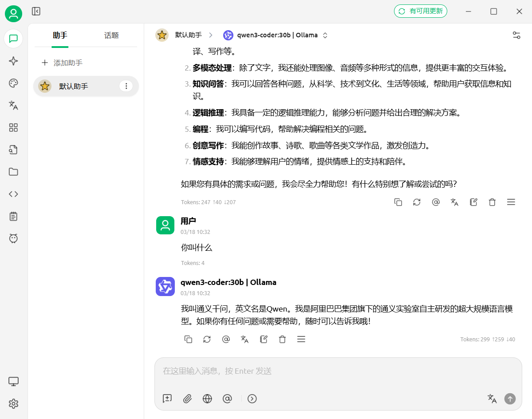Open the translate page in left sidebar
532x419 pixels.
click(13, 105)
